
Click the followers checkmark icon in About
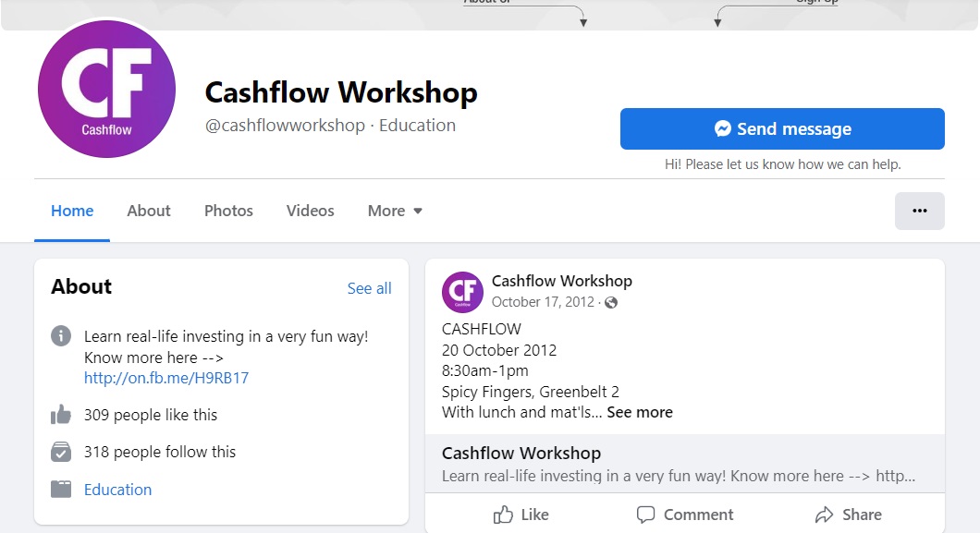point(61,451)
